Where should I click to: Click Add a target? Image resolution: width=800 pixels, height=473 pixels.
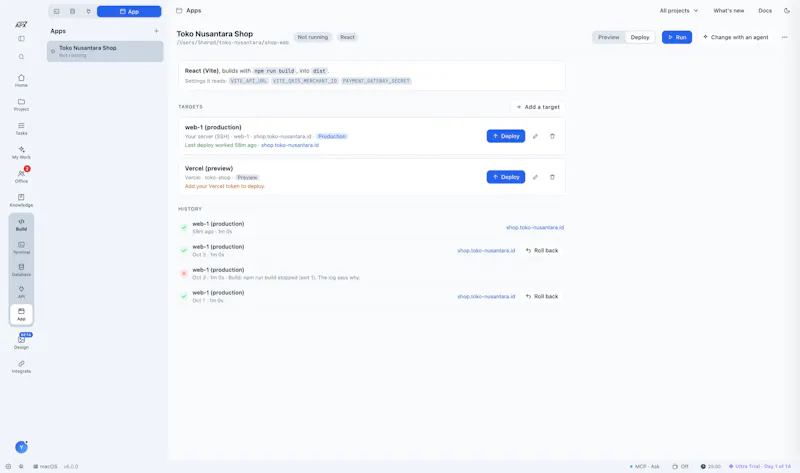tap(538, 107)
